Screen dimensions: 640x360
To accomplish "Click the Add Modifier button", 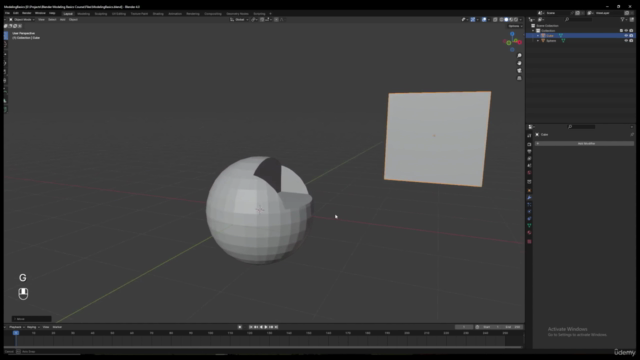I will tap(584, 144).
